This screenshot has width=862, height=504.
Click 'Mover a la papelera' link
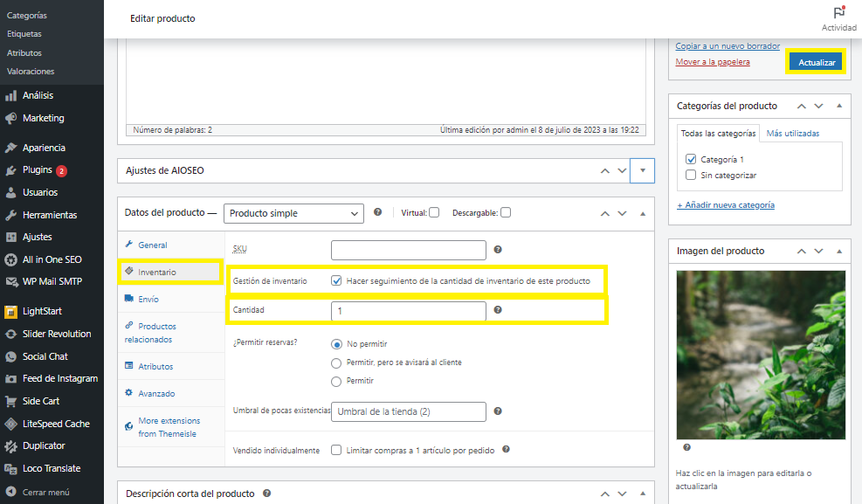(x=713, y=62)
